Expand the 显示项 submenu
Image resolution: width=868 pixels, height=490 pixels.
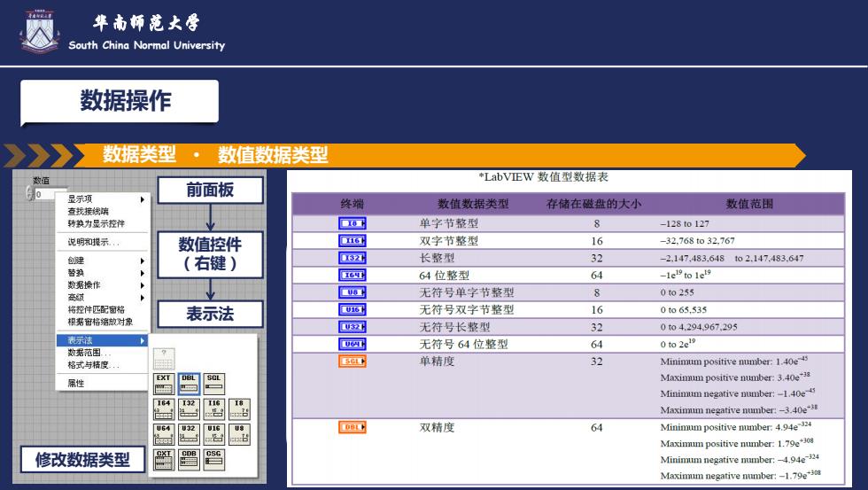103,198
